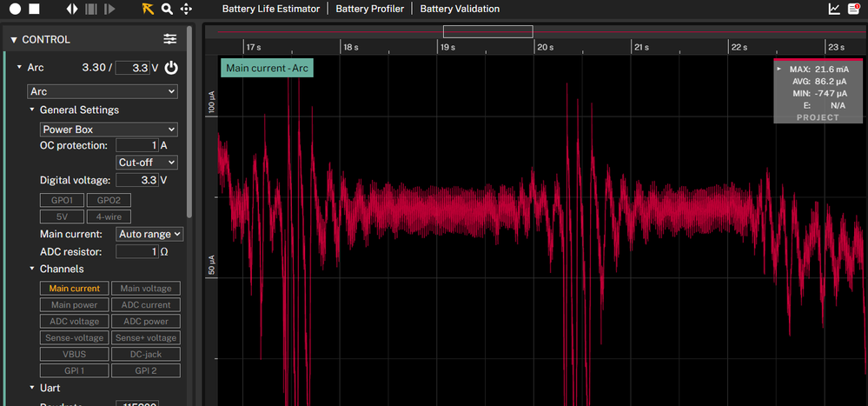Select the four-way pan move tool
The image size is (868, 406).
pos(186,9)
